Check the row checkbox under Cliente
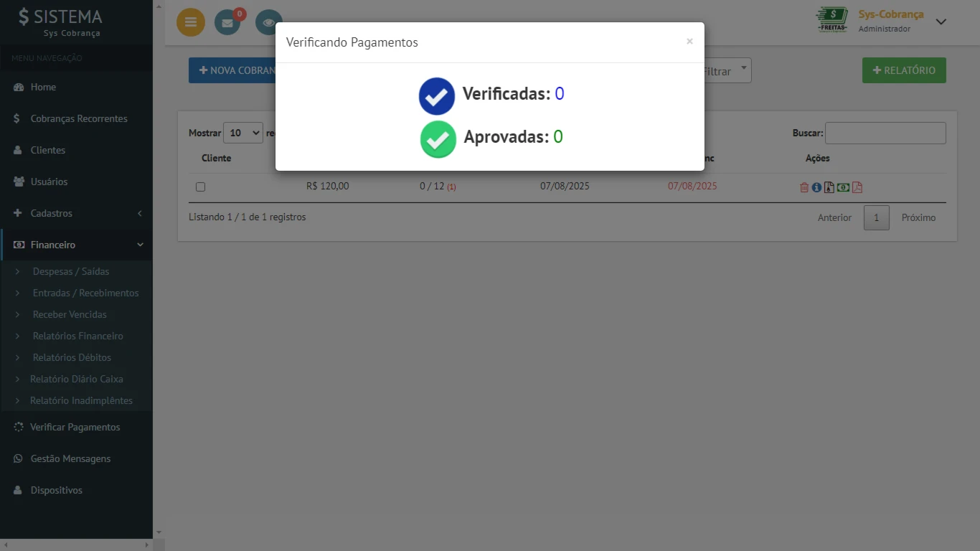This screenshot has height=551, width=980. click(x=201, y=187)
